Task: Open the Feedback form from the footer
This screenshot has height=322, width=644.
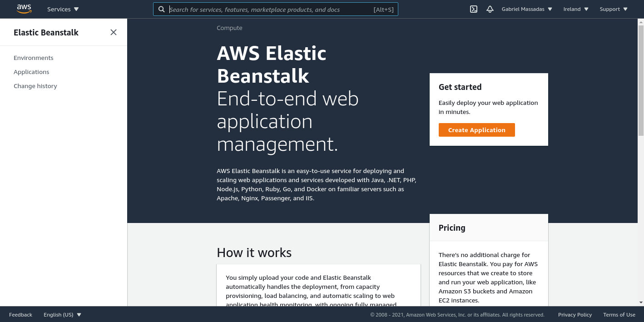Action: tap(20, 314)
